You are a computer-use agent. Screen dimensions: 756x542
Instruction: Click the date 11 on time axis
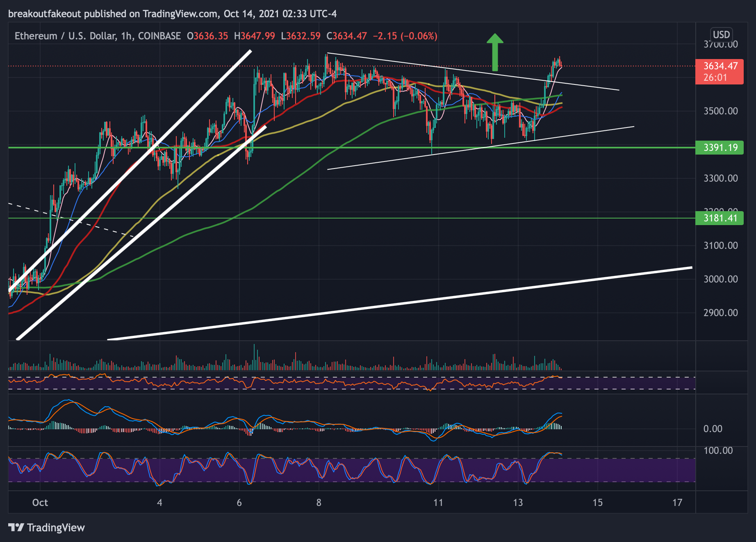click(x=438, y=503)
